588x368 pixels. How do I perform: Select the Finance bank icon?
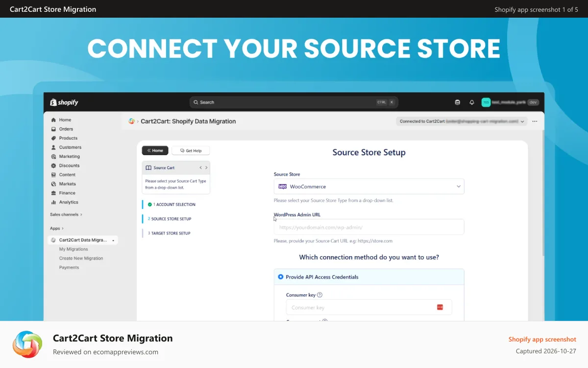53,193
